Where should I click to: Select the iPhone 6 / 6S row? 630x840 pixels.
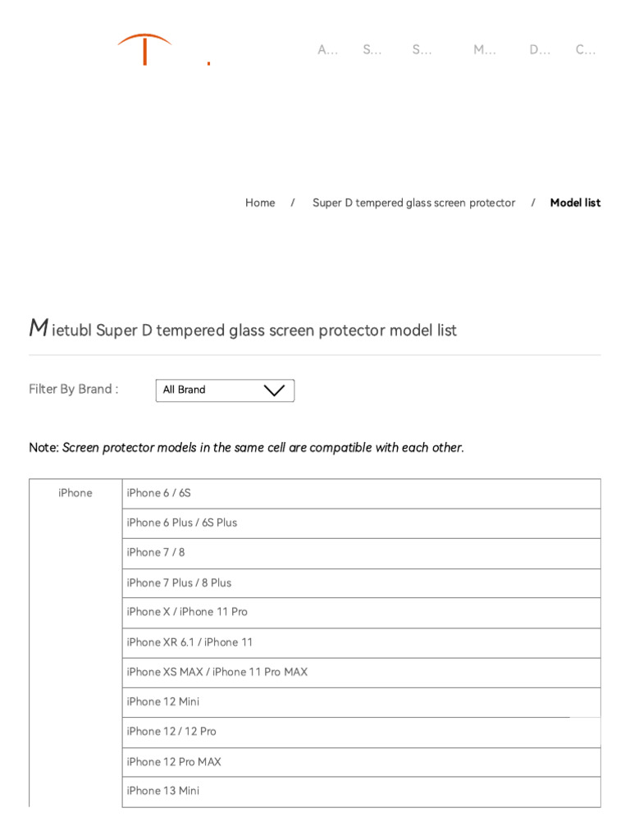tap(159, 493)
